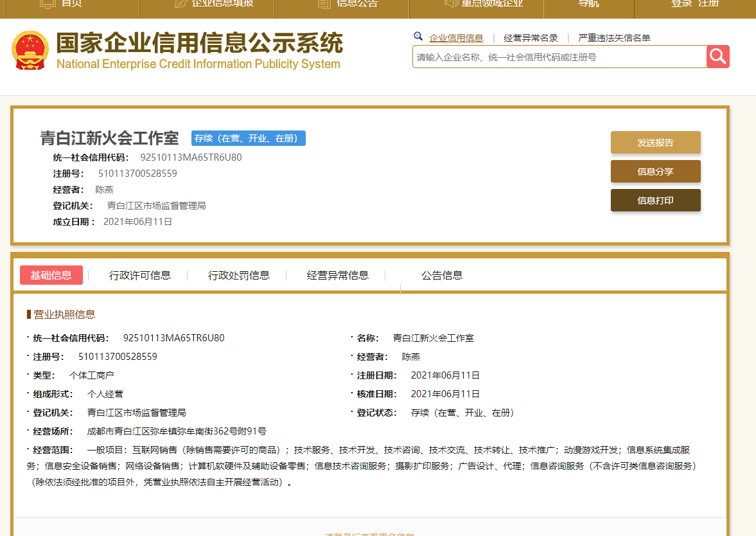
Task: Click license section credit code value
Action: pyautogui.click(x=173, y=337)
